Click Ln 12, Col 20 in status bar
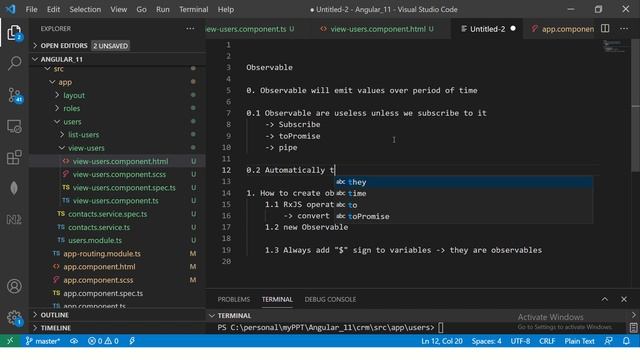This screenshot has height=360, width=640. (442, 341)
